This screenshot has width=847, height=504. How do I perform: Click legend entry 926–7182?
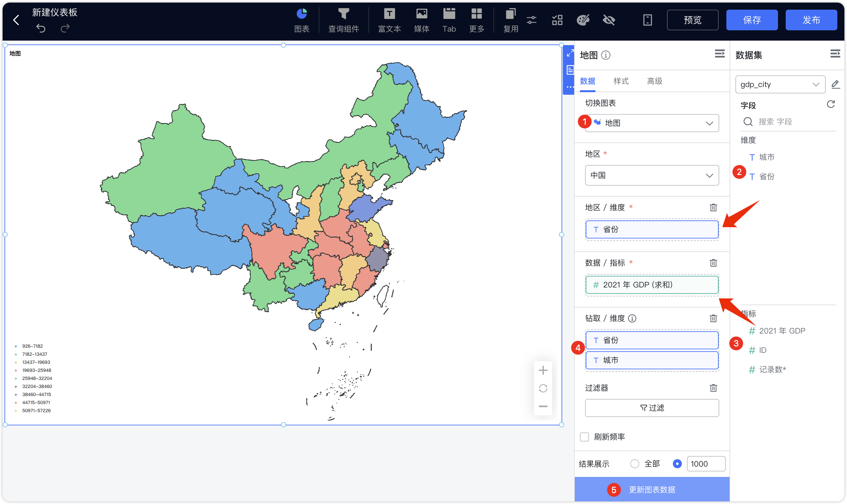[x=29, y=346]
